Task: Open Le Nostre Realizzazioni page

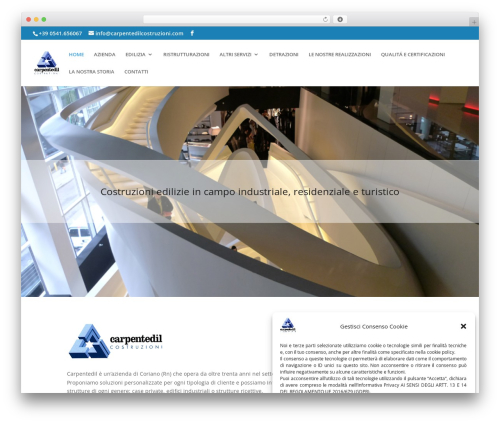Action: coord(339,54)
